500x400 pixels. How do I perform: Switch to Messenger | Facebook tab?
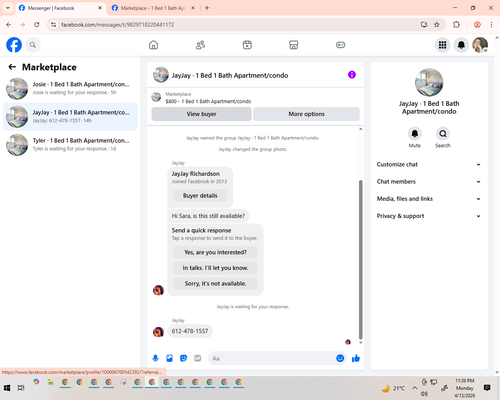60,8
